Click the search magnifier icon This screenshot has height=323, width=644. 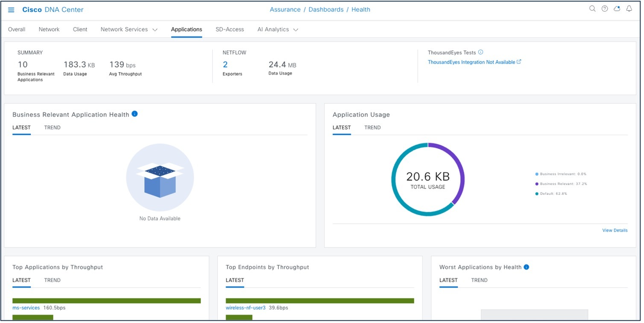592,9
